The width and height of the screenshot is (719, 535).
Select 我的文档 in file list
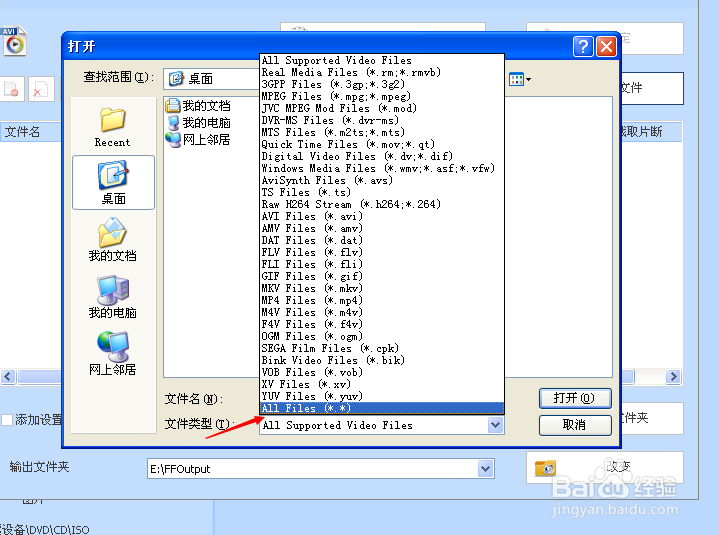[x=199, y=106]
